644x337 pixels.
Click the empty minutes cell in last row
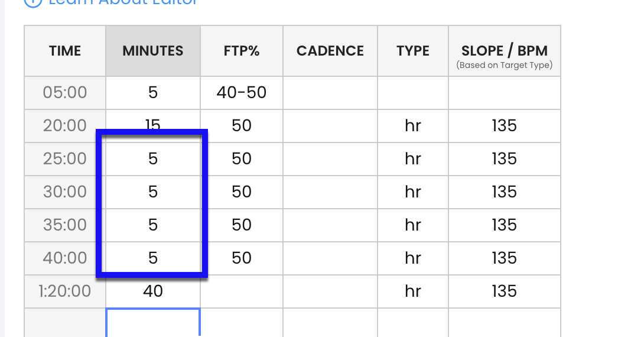[x=153, y=323]
